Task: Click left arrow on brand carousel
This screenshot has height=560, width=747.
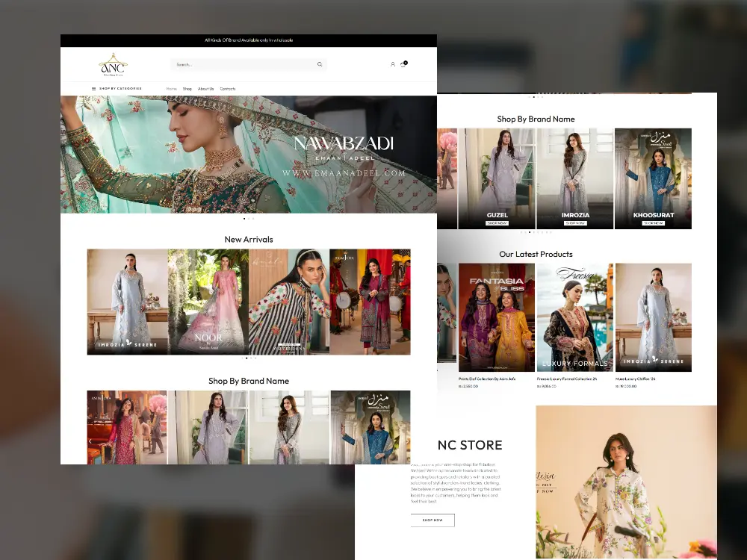Action: [90, 441]
